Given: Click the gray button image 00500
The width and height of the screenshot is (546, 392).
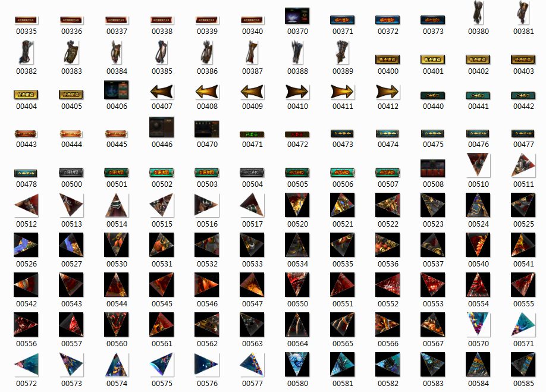Looking at the screenshot, I should [71, 173].
